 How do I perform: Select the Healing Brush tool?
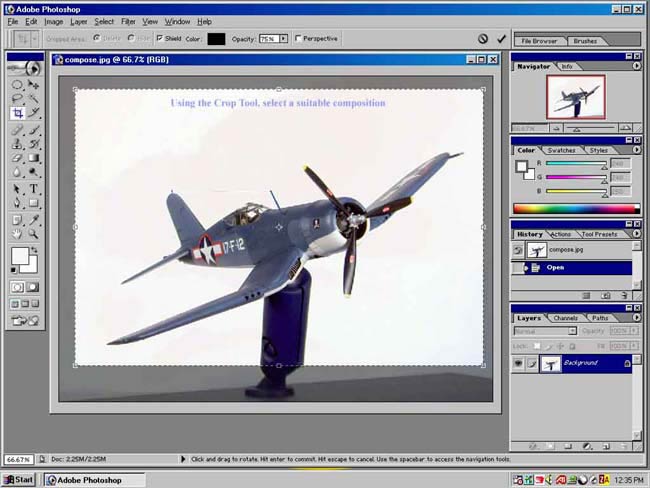(x=17, y=130)
